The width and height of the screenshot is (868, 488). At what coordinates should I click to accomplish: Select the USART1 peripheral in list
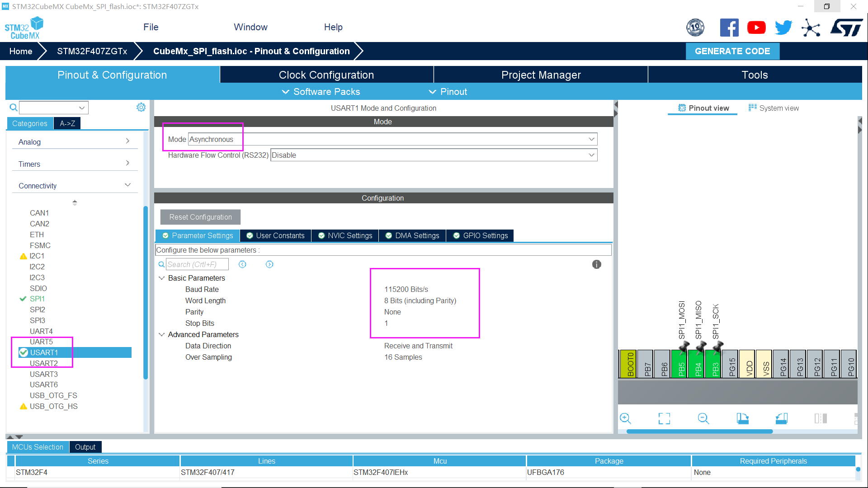click(x=44, y=352)
